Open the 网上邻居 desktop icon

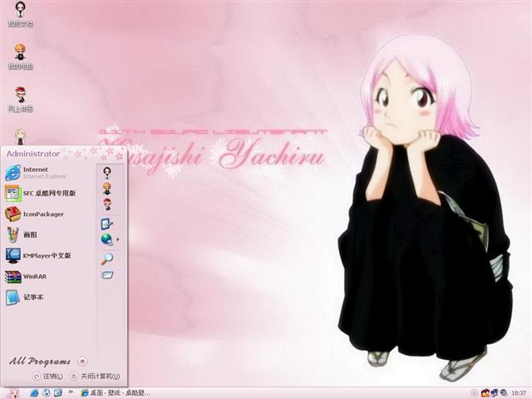pos(20,100)
